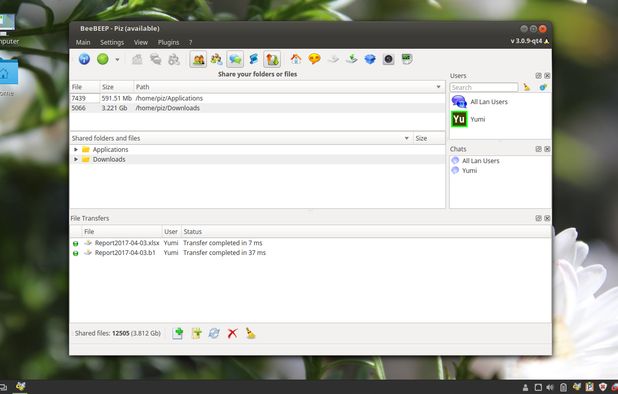Click the green download arrow toolbar icon
This screenshot has width=618, height=394.
pyautogui.click(x=352, y=59)
